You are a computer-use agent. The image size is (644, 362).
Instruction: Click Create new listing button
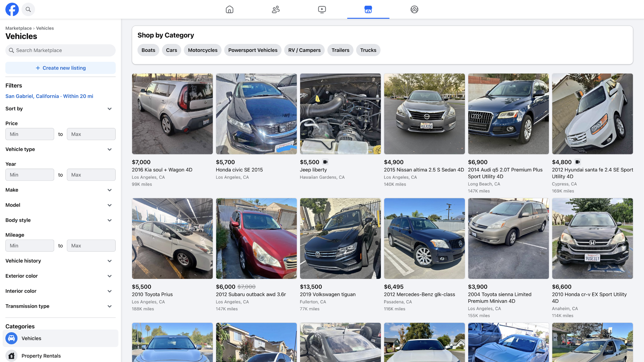point(60,68)
